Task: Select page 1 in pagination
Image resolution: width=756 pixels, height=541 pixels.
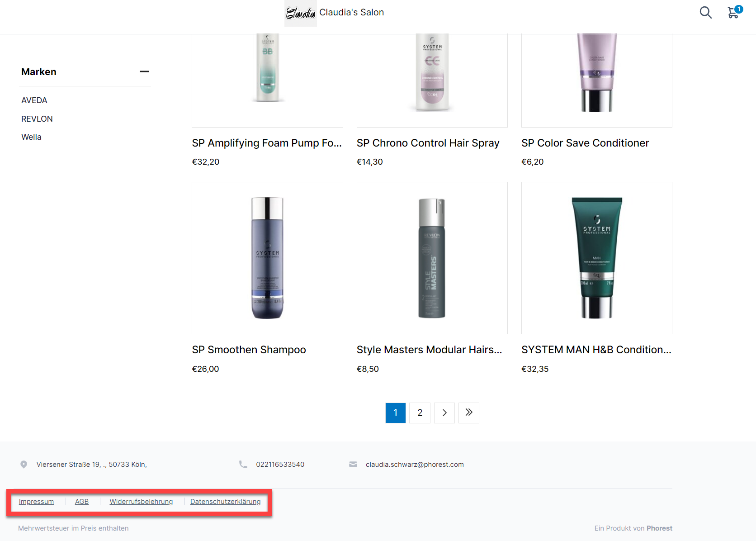Action: click(395, 413)
